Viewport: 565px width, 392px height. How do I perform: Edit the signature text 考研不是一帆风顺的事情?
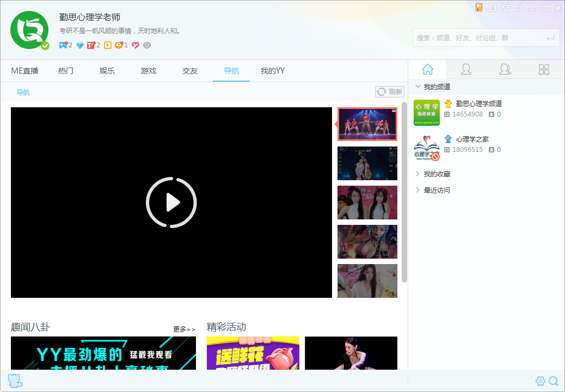click(x=120, y=31)
